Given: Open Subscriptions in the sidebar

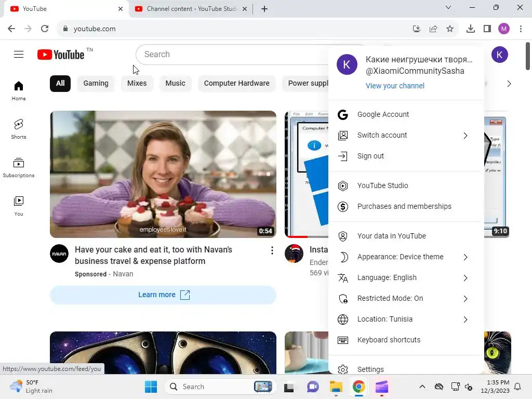Looking at the screenshot, I should point(19,168).
